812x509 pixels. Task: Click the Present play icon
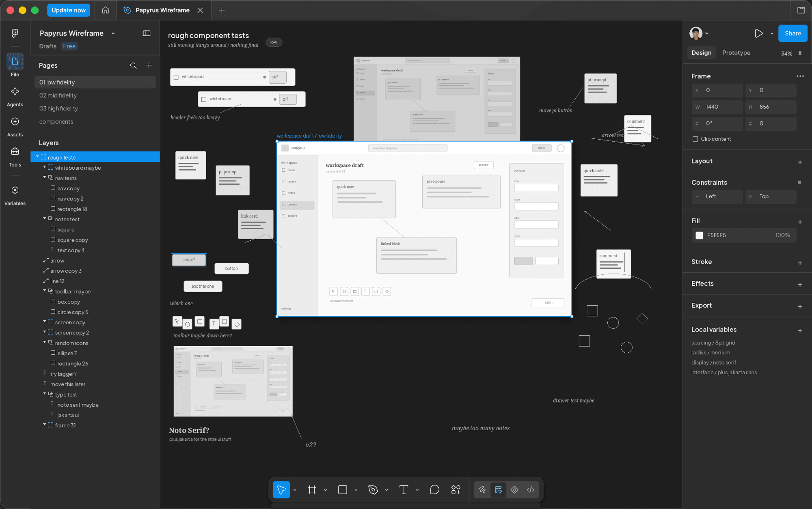point(758,33)
